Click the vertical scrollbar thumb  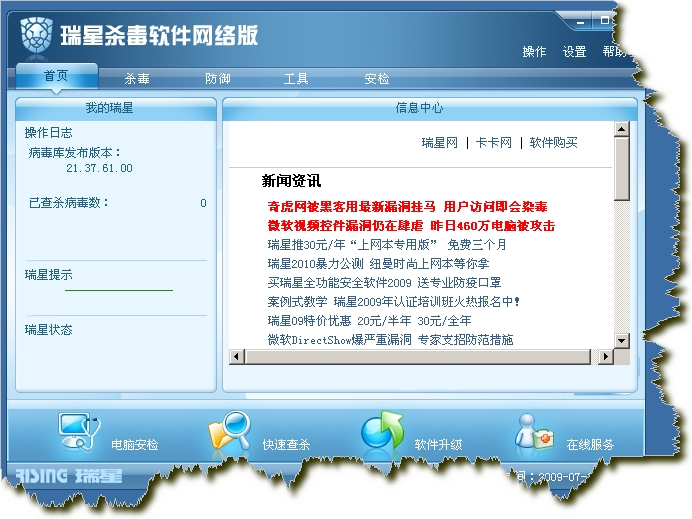(x=622, y=169)
